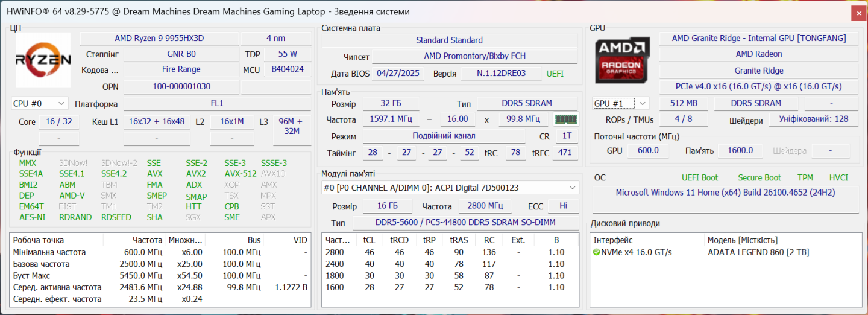Click the BIOS version N.1.12DRE03
This screenshot has width=868, height=315.
coord(502,74)
